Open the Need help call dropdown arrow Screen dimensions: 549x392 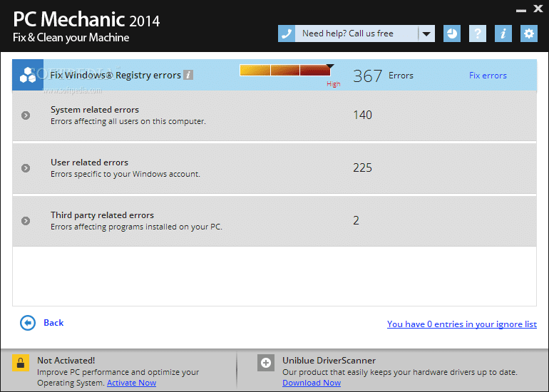click(426, 33)
